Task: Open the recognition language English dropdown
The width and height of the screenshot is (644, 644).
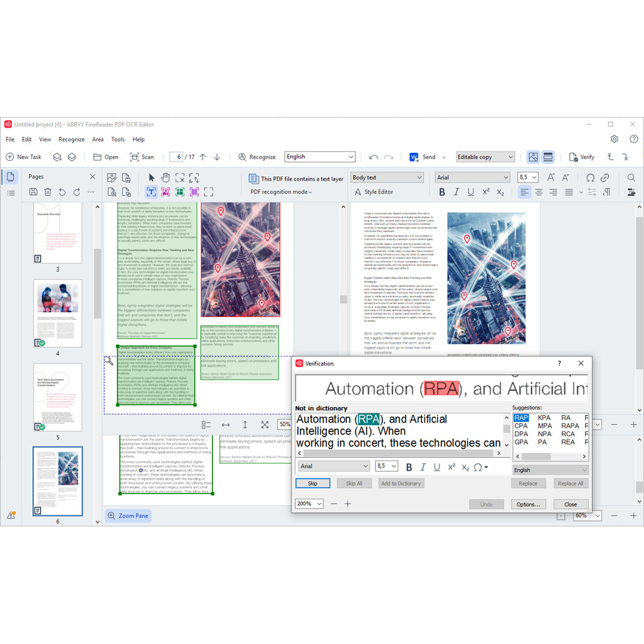Action: coord(320,157)
